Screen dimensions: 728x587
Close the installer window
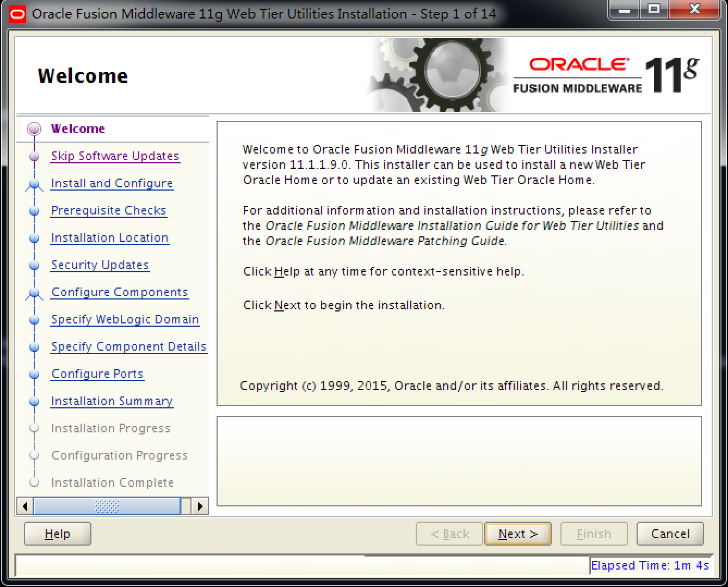(x=695, y=10)
